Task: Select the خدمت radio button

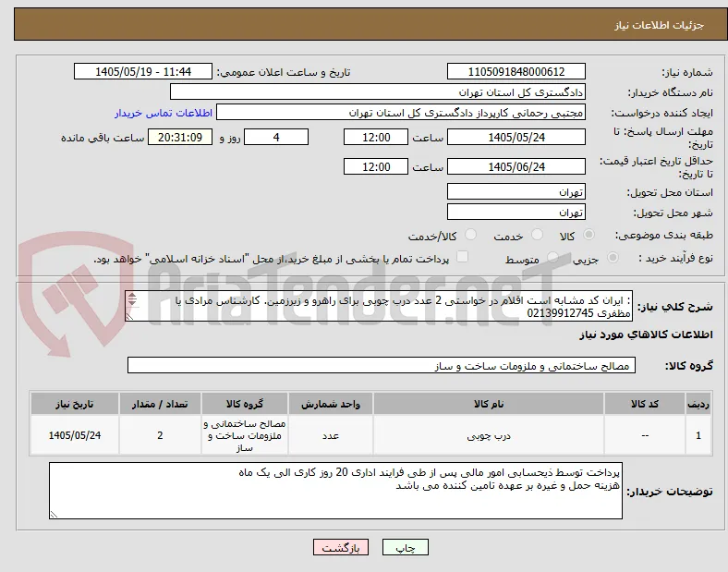Action: [x=537, y=235]
